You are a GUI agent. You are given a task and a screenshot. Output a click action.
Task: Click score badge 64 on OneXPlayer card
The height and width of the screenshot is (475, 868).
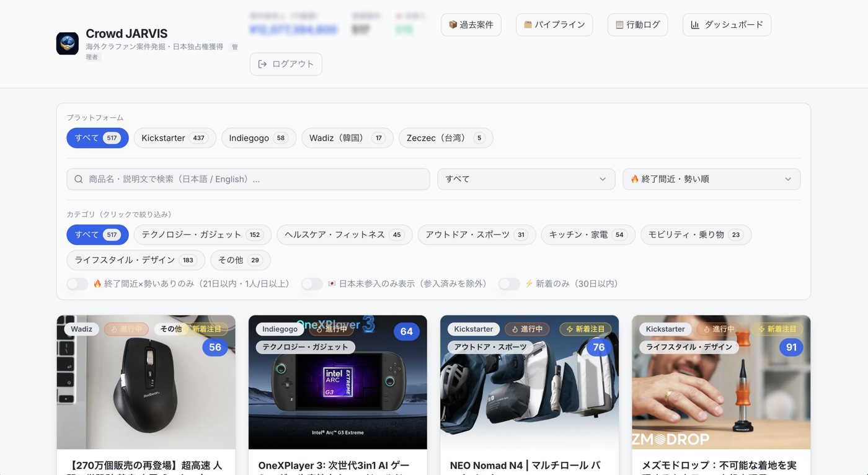tap(407, 331)
